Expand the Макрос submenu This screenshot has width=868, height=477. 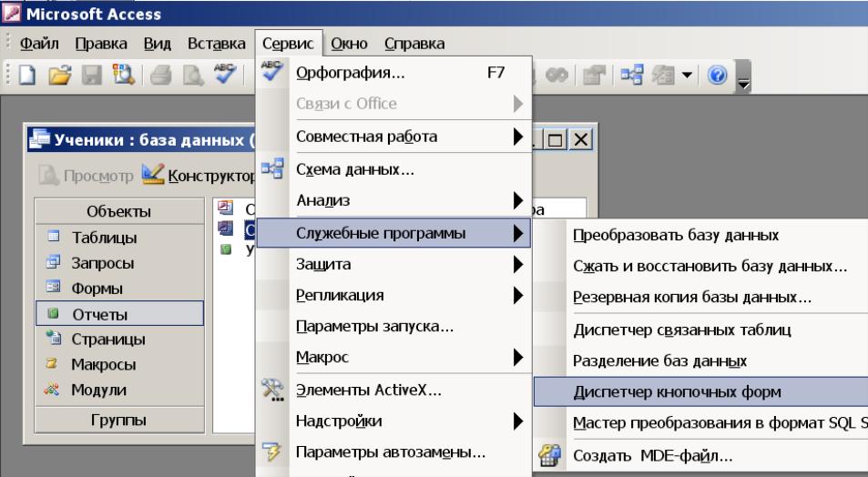393,357
